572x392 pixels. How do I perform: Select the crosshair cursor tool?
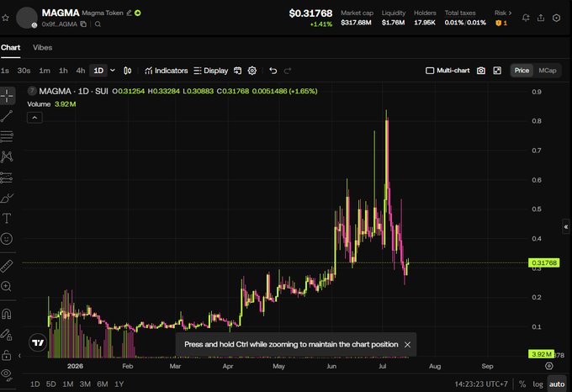pos(7,96)
